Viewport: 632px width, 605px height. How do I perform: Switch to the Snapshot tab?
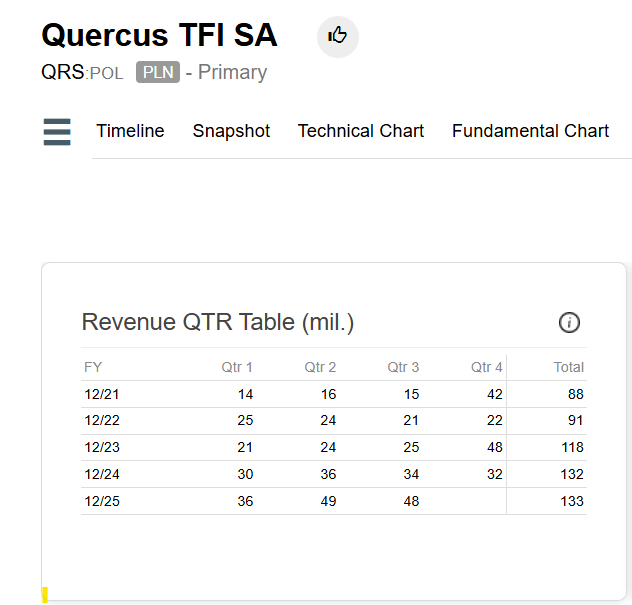[231, 131]
